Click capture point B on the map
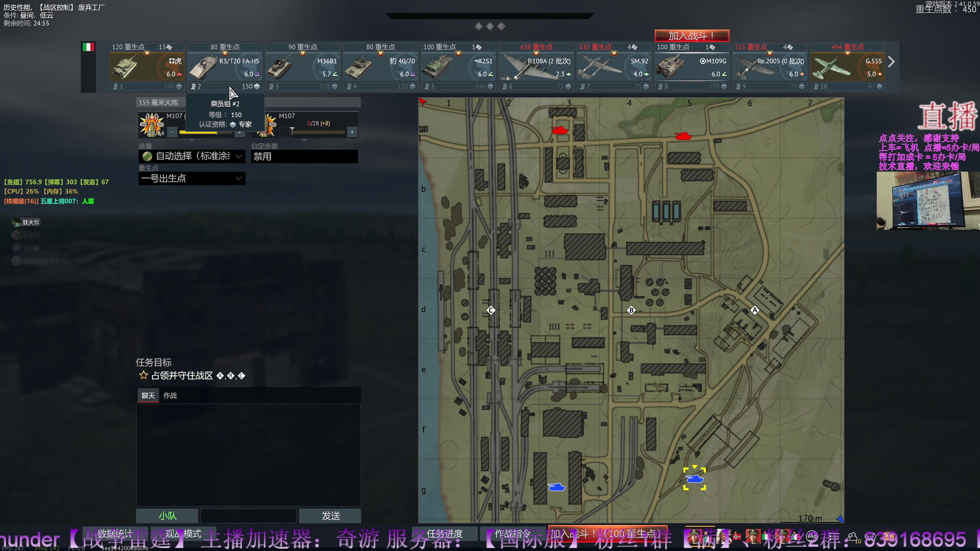The width and height of the screenshot is (980, 551). (631, 310)
